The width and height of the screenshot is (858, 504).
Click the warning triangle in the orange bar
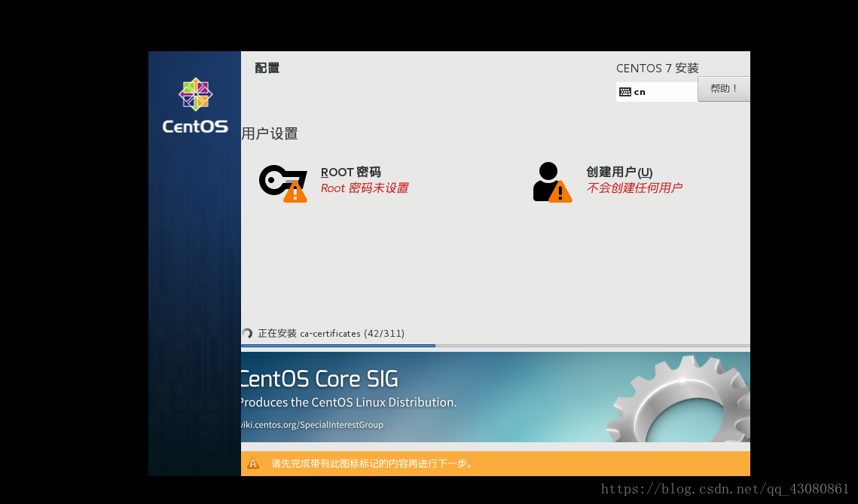[x=253, y=463]
